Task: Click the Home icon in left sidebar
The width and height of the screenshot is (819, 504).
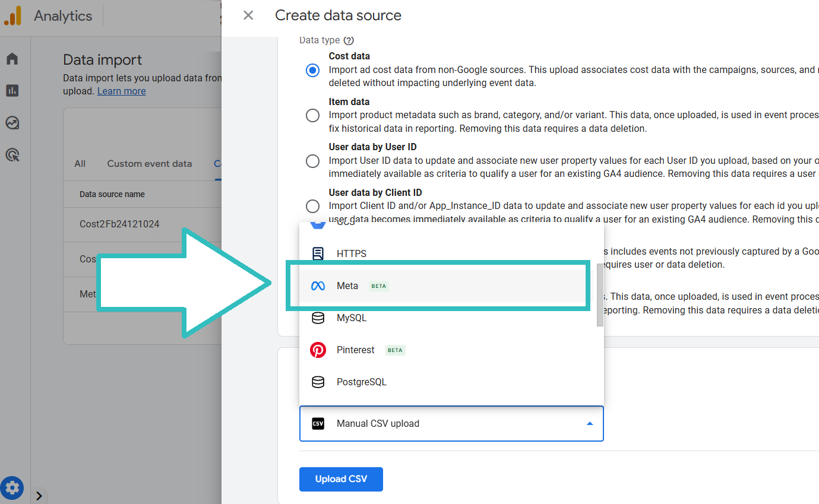Action: pyautogui.click(x=12, y=59)
